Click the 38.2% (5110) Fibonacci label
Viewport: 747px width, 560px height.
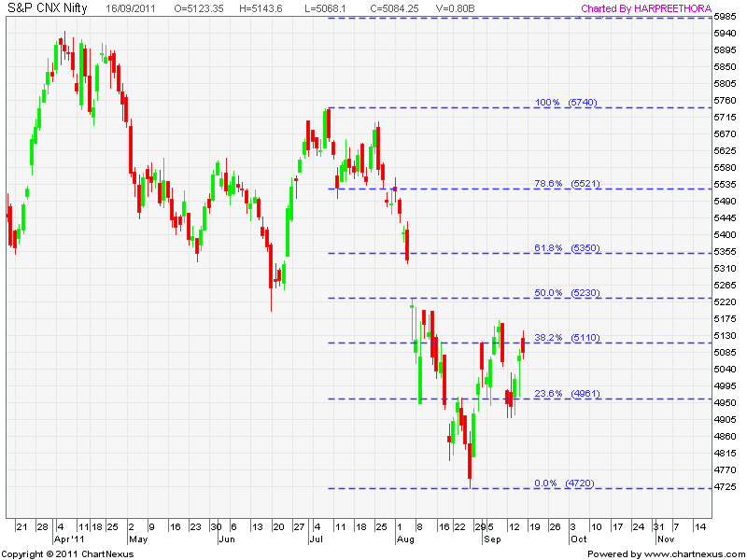[567, 337]
